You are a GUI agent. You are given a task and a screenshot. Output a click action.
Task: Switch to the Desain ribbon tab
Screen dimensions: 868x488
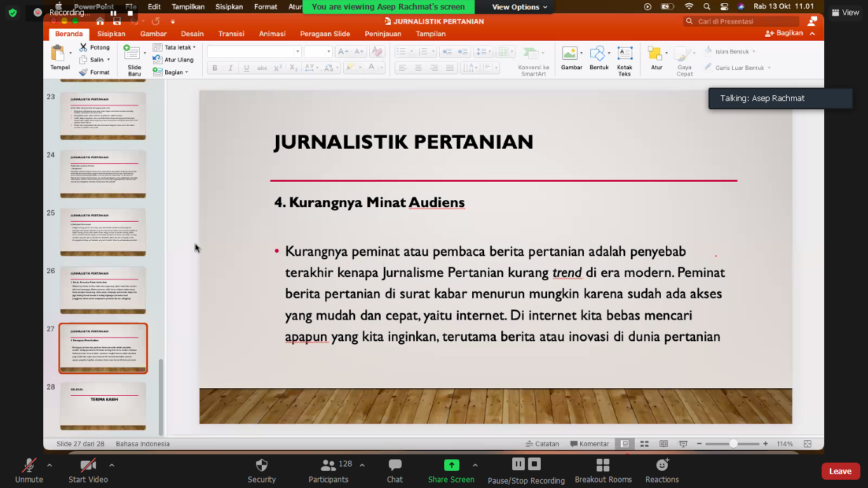click(192, 34)
